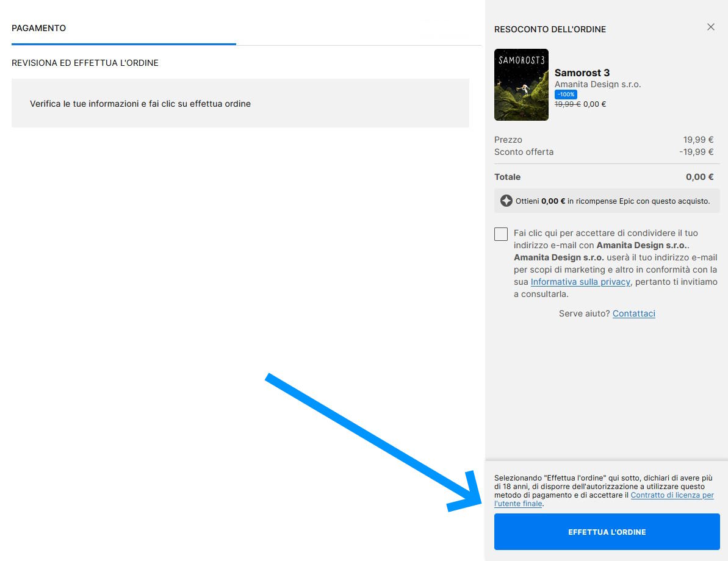Click the Sconto offerta -19,99 € value
The width and height of the screenshot is (728, 561).
696,152
